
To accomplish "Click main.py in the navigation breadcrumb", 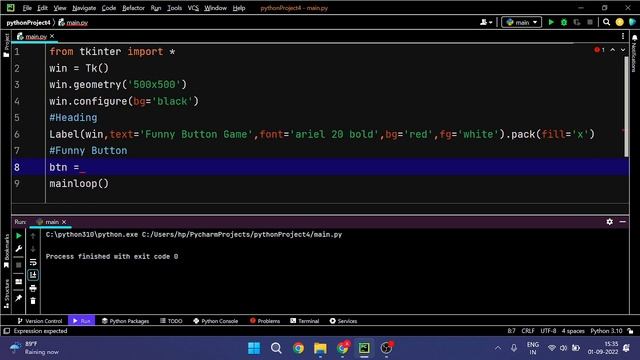I will tap(73, 22).
